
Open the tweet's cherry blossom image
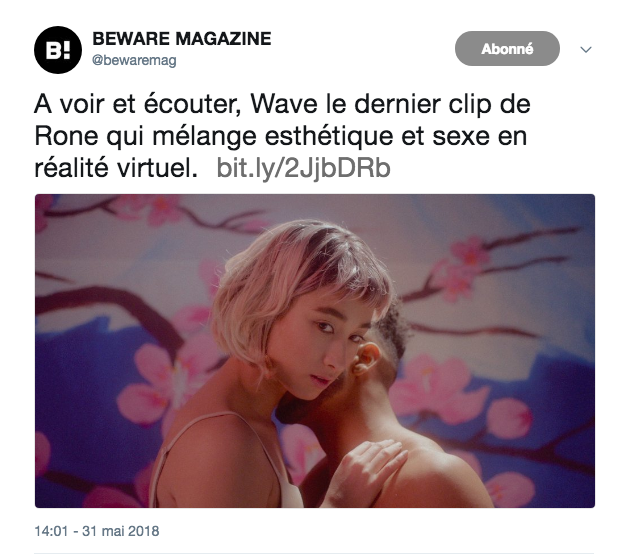(x=315, y=351)
